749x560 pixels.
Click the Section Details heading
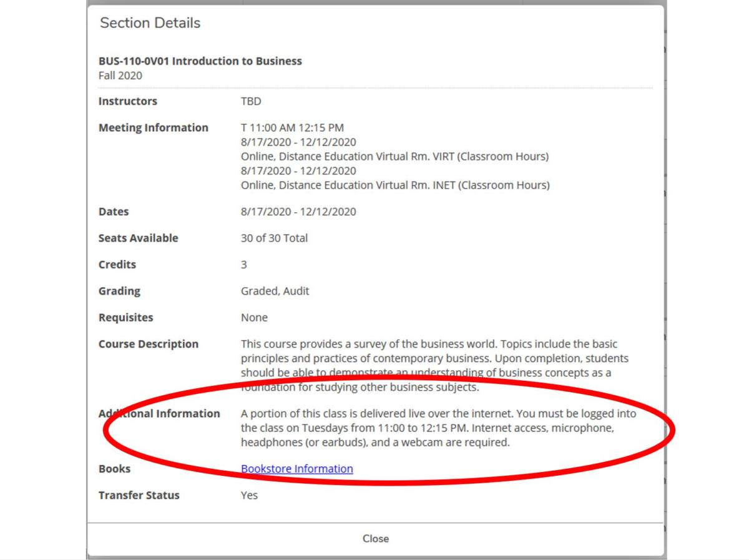point(150,23)
